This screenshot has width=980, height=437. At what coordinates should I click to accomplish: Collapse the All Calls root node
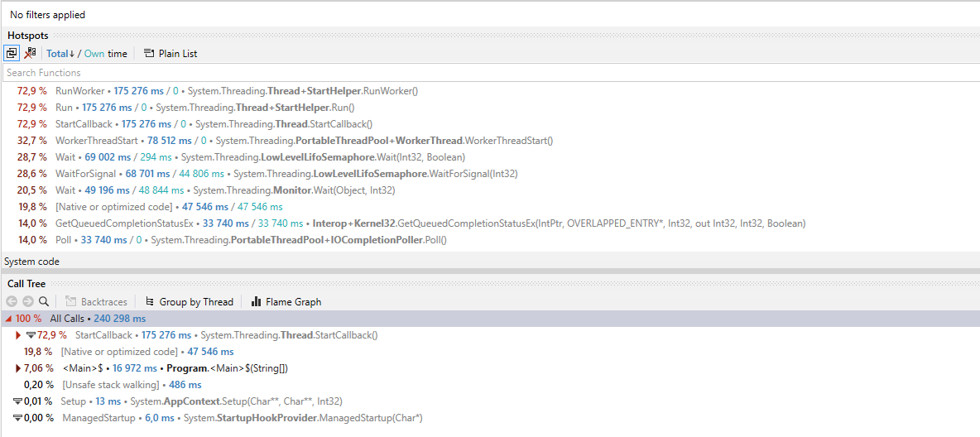pyautogui.click(x=7, y=319)
